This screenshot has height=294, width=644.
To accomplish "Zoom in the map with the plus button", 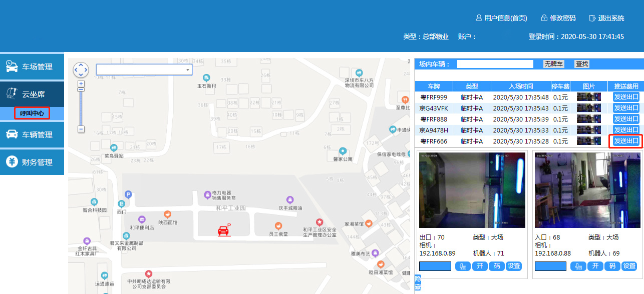I will [81, 83].
